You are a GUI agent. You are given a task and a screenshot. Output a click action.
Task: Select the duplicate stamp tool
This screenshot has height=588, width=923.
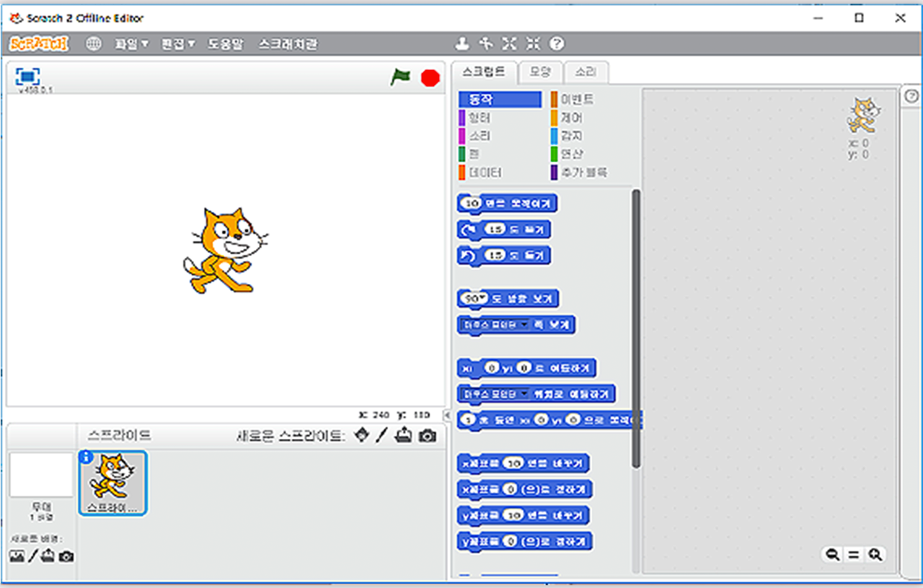pyautogui.click(x=462, y=44)
